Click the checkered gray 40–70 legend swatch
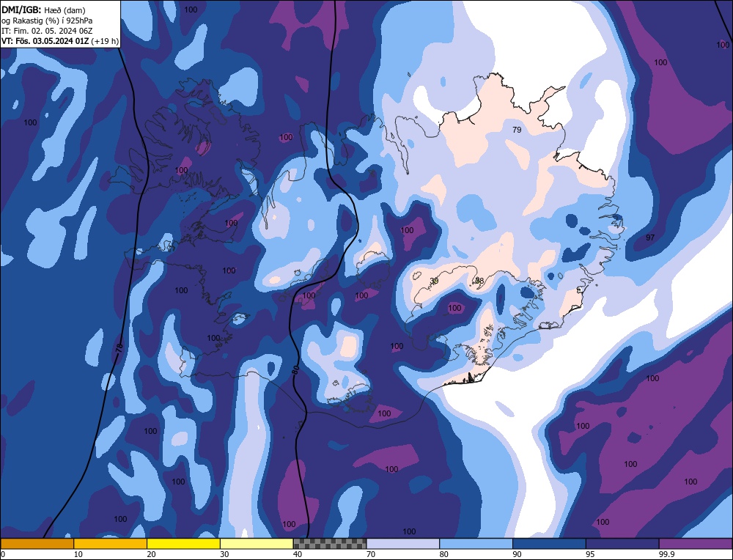This screenshot has width=733, height=560. tap(330, 544)
